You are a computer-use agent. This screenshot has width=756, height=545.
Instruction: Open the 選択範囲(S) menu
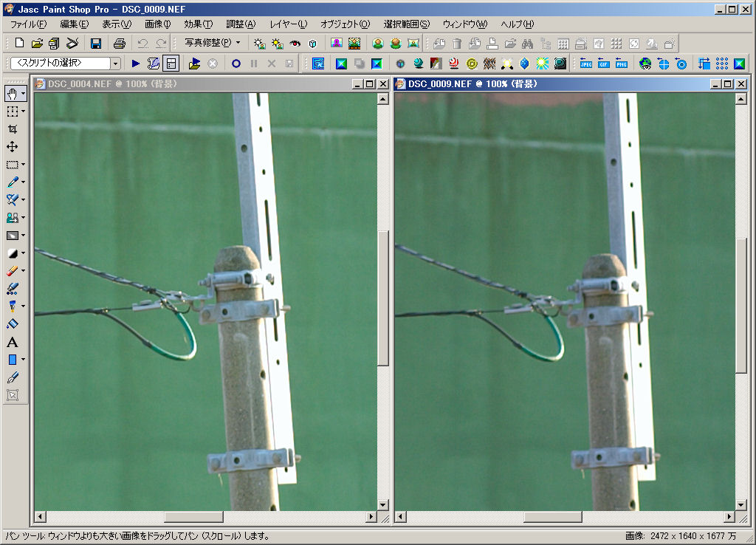407,24
